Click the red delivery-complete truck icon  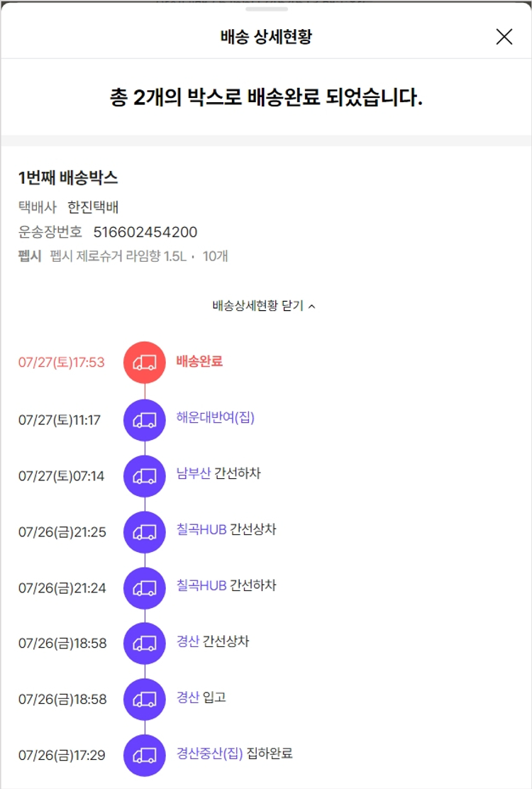[x=145, y=362]
